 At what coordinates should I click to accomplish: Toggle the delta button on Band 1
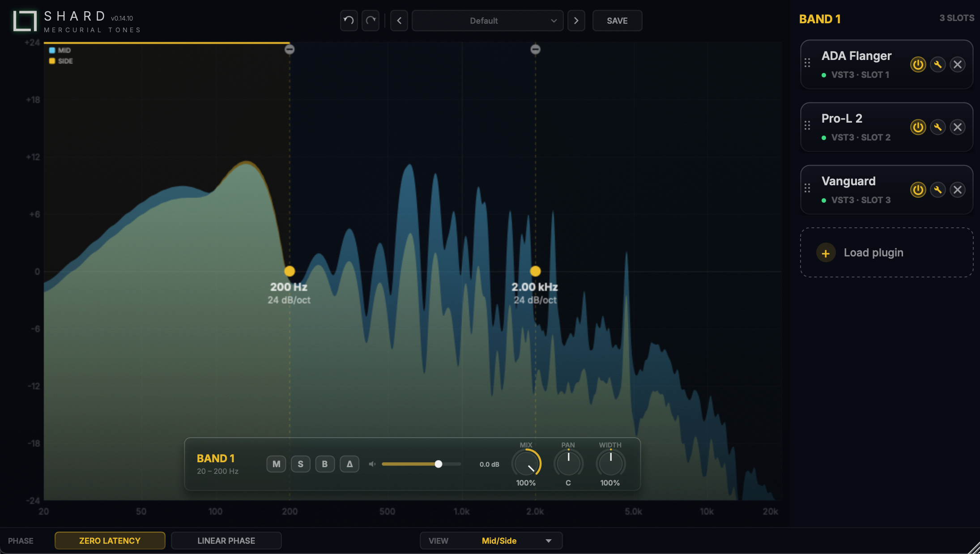pos(349,464)
